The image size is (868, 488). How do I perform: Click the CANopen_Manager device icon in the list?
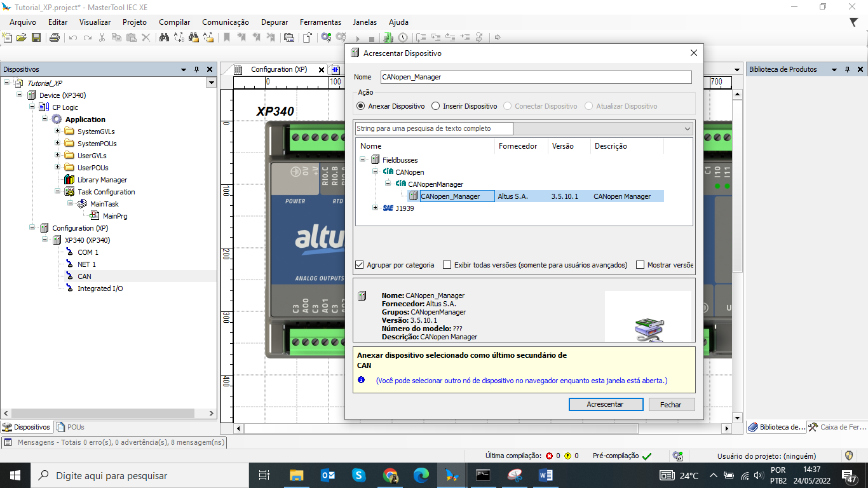[413, 196]
